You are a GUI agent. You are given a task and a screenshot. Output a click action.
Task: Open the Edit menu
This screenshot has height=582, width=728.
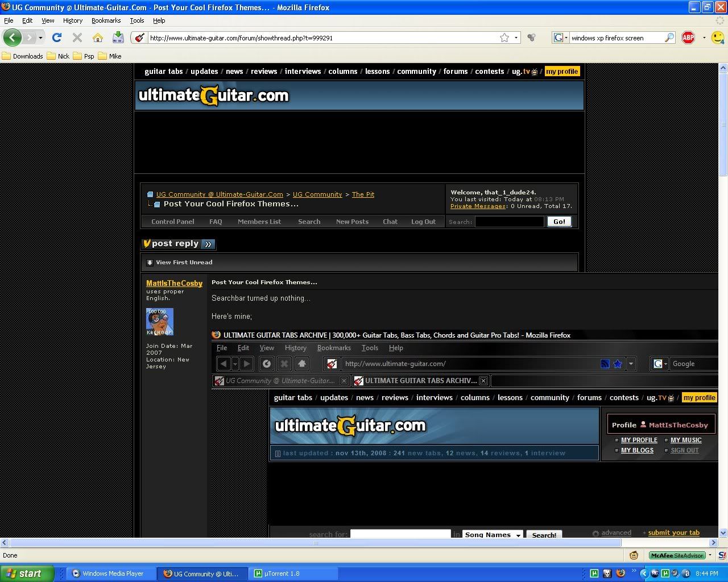[x=27, y=20]
